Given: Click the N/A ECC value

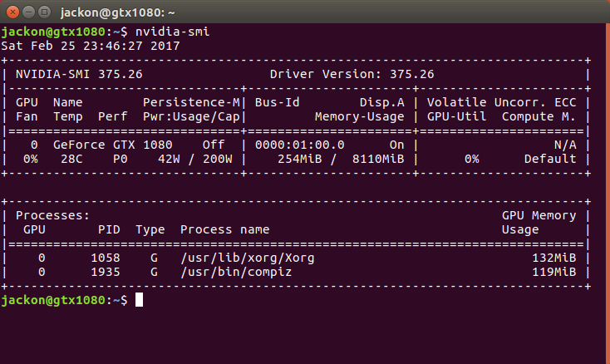Looking at the screenshot, I should (x=565, y=145).
